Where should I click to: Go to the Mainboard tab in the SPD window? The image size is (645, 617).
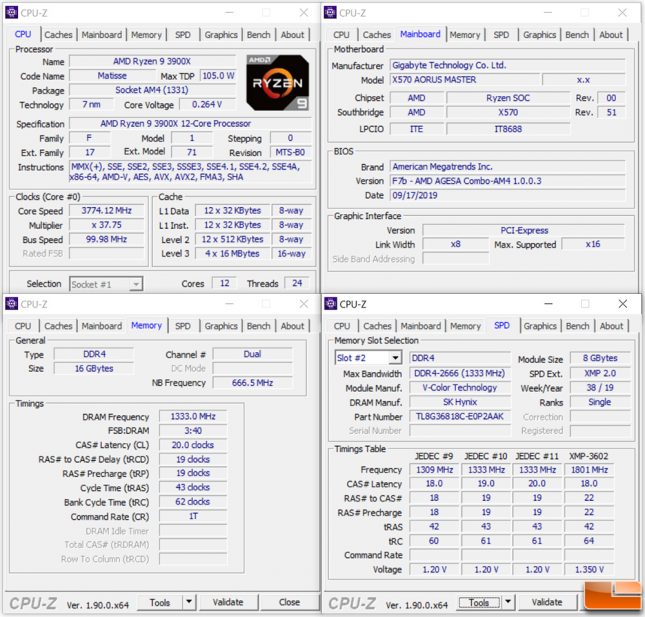pos(420,326)
